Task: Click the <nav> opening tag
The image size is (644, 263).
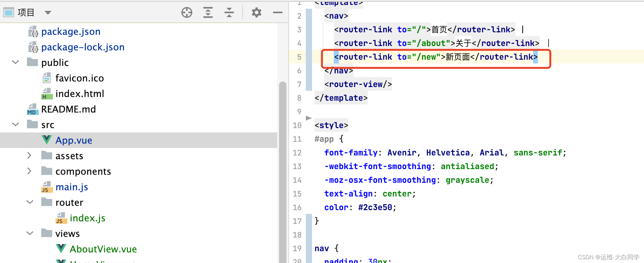Action: click(336, 16)
